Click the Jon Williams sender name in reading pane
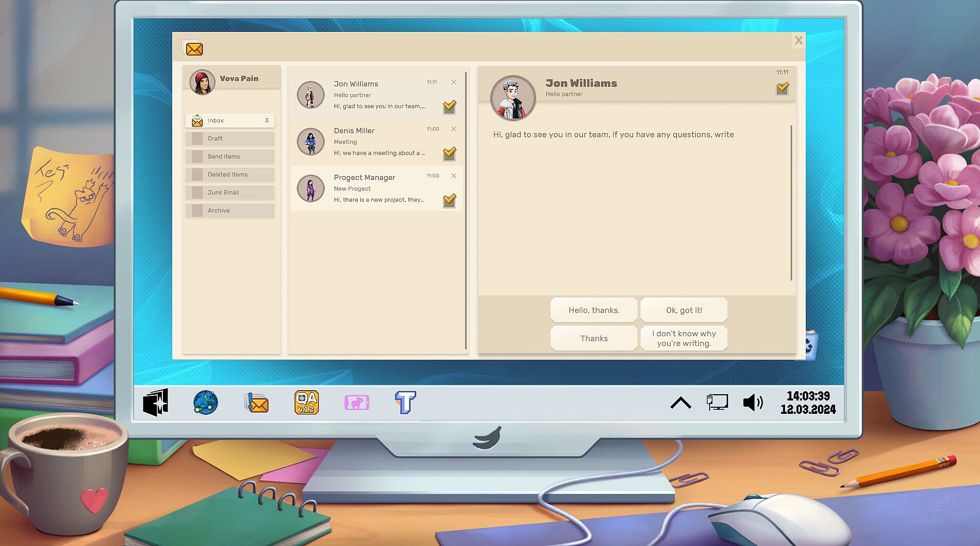Viewport: 980px width, 546px height. [581, 83]
